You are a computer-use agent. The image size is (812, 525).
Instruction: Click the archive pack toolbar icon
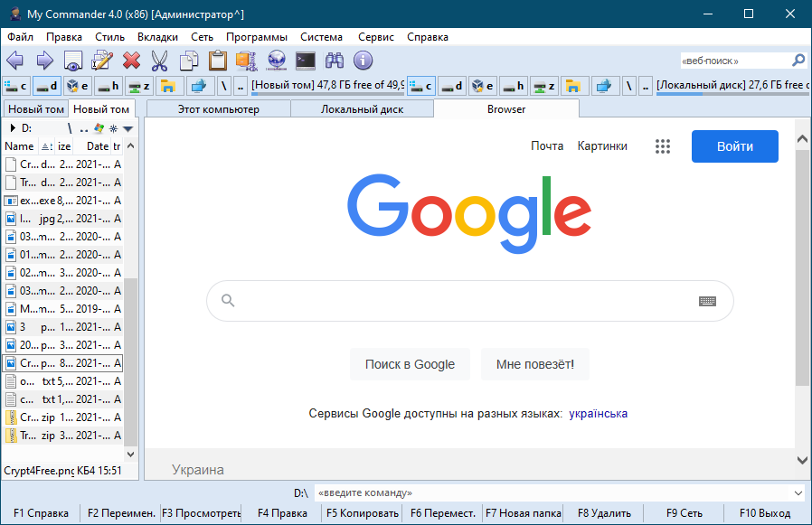247,61
